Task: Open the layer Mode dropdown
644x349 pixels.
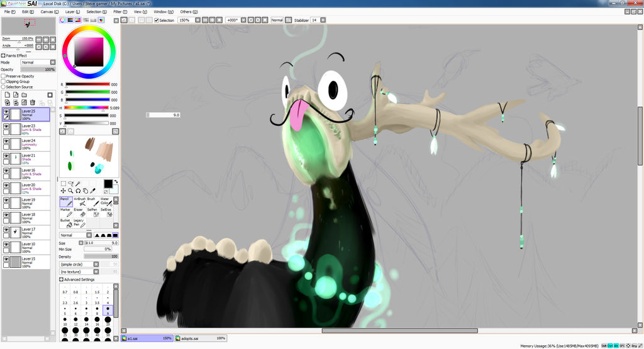Action: tap(38, 62)
